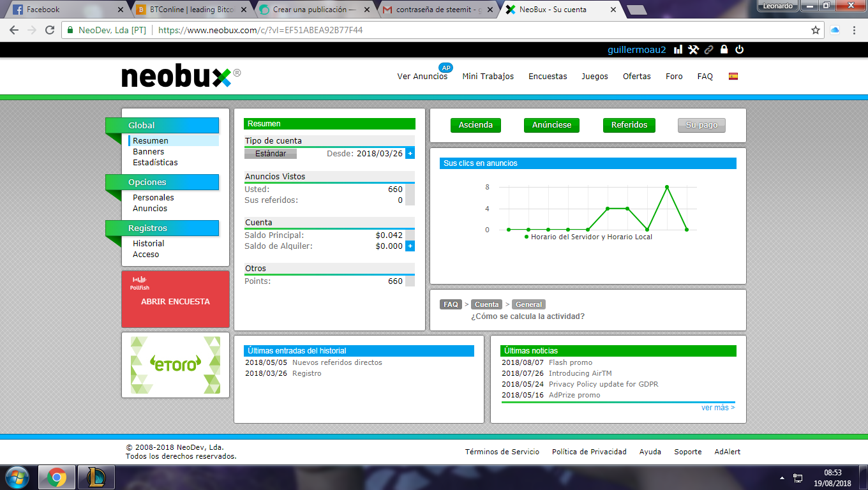Close the Crear una publicación tab

click(366, 10)
